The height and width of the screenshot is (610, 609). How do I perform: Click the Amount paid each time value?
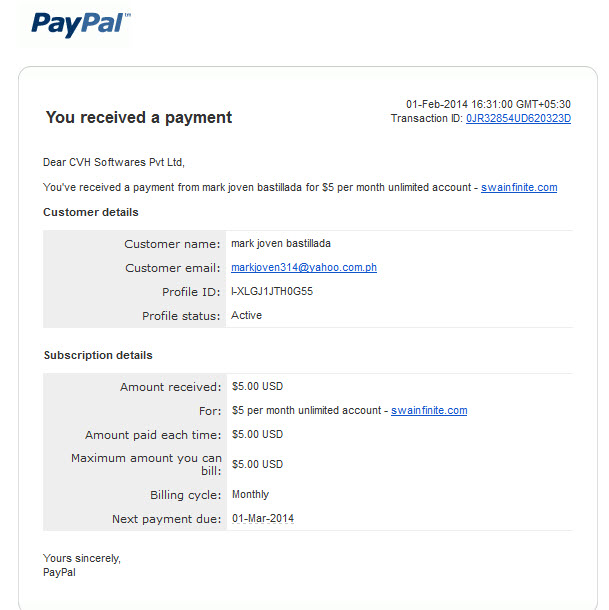[x=258, y=434]
